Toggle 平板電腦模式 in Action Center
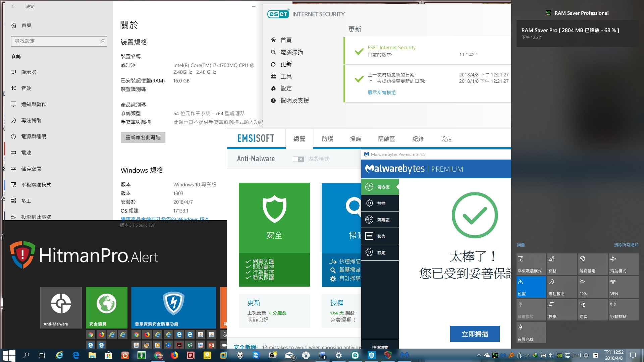Screen dimensions: 644x362 tap(531, 264)
